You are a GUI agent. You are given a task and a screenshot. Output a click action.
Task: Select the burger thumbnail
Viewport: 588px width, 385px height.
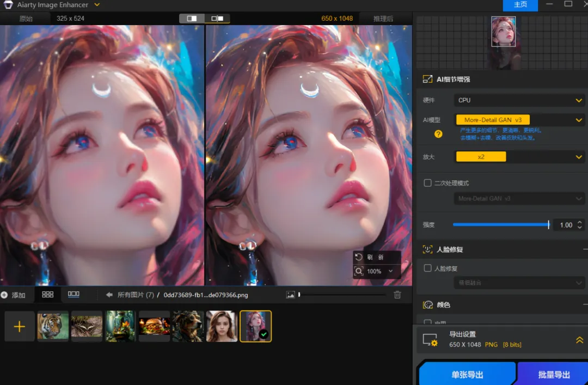154,326
